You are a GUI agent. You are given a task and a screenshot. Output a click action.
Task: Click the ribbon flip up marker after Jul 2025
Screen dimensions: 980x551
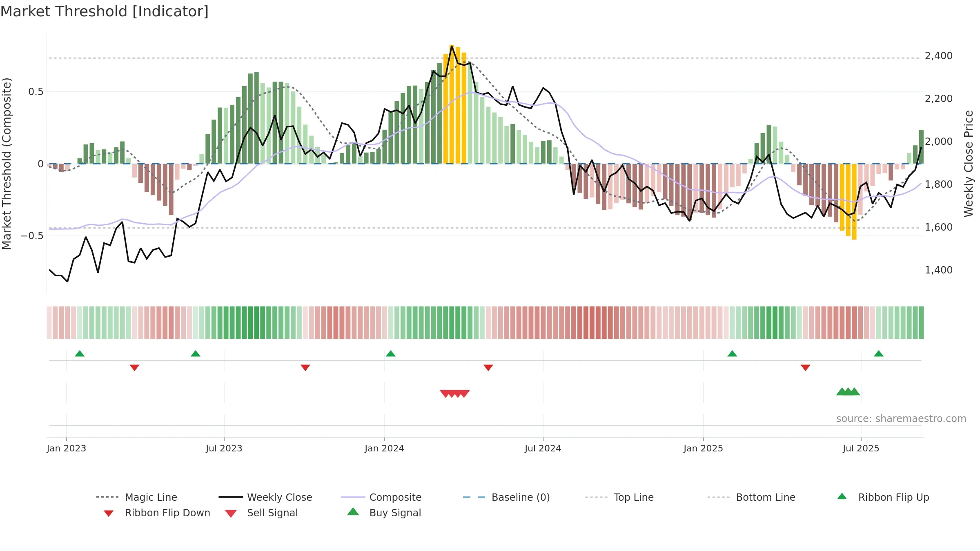click(879, 353)
